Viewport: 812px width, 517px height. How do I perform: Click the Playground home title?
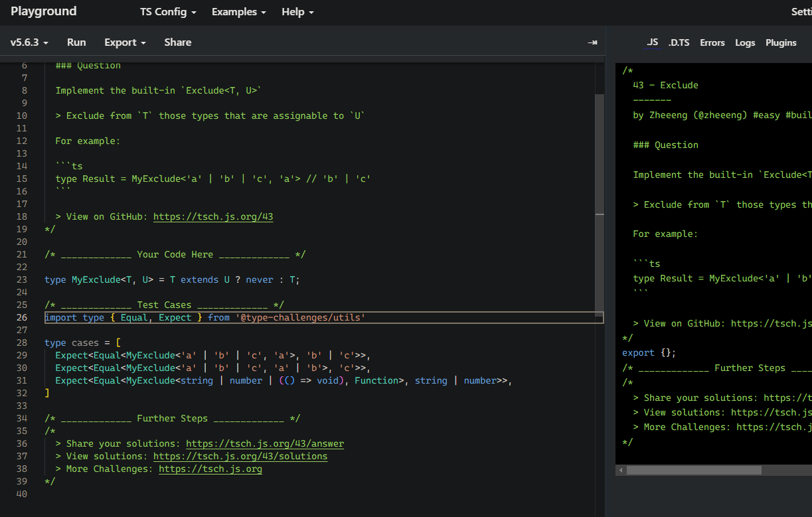[x=44, y=11]
